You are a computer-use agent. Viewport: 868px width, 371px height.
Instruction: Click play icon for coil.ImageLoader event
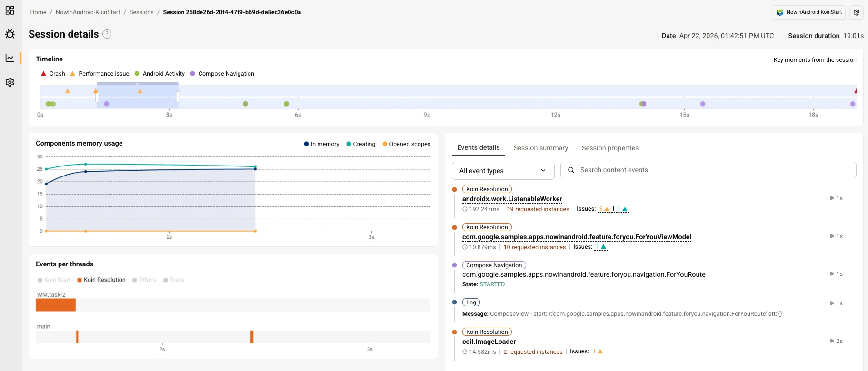pyautogui.click(x=832, y=341)
